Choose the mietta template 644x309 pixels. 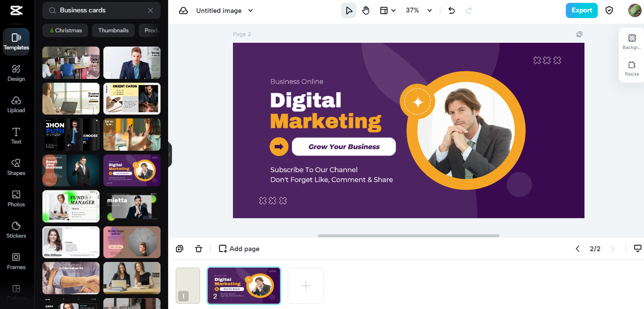132,206
